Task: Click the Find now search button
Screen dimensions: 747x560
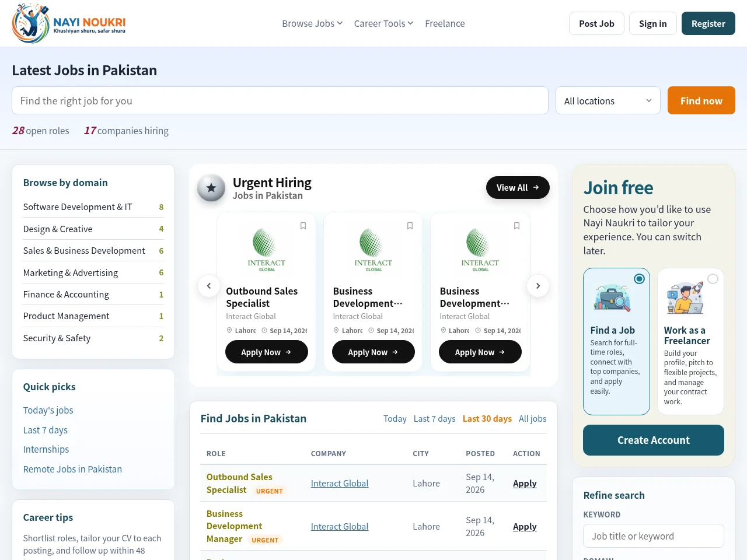Action: 701,100
